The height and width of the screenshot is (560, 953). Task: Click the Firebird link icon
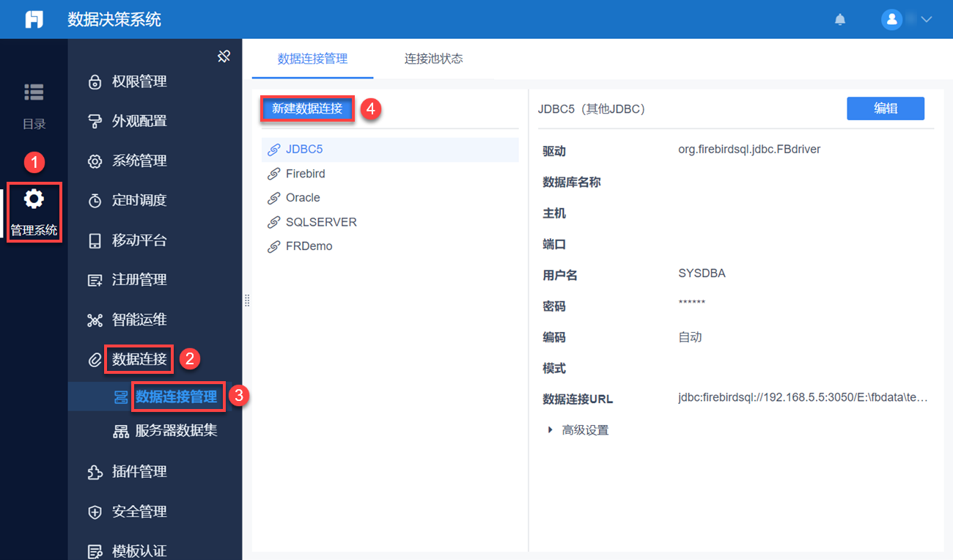273,174
